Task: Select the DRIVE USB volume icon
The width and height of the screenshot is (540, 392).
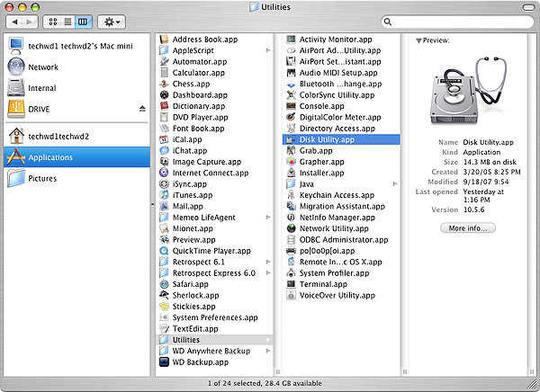Action: coord(16,109)
